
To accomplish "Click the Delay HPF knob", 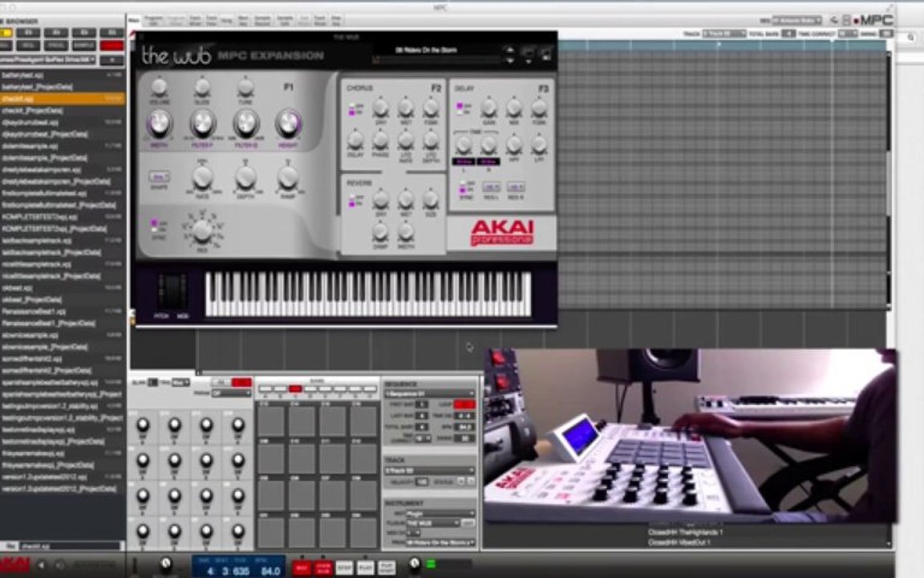I will point(514,144).
